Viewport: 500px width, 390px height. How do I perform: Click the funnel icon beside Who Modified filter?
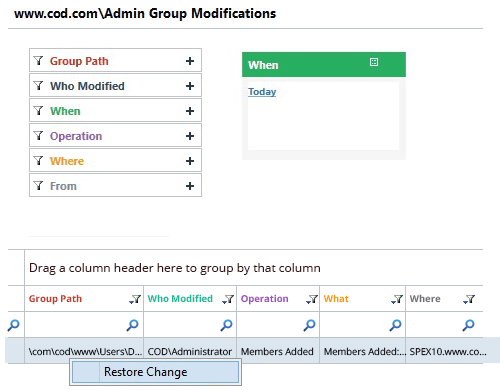pyautogui.click(x=39, y=86)
